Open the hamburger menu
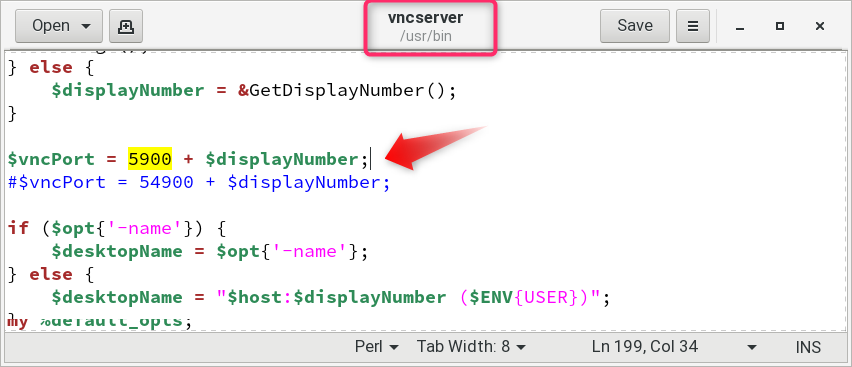 693,26
